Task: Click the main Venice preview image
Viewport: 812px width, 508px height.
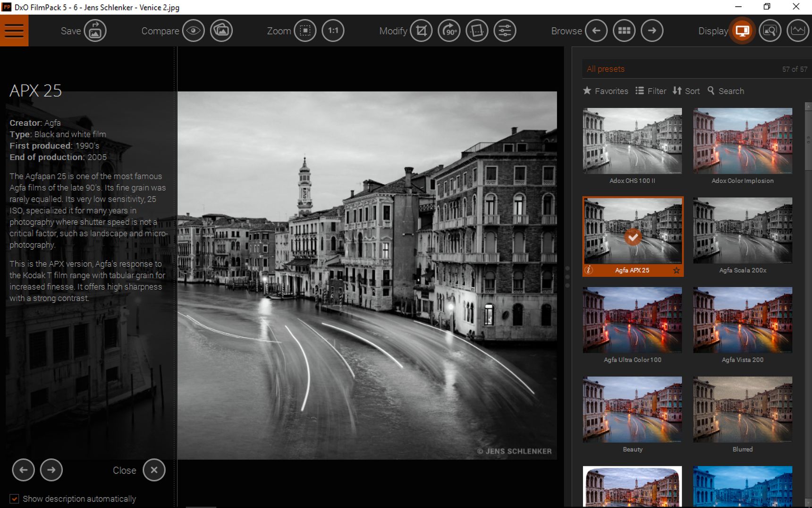Action: point(367,275)
